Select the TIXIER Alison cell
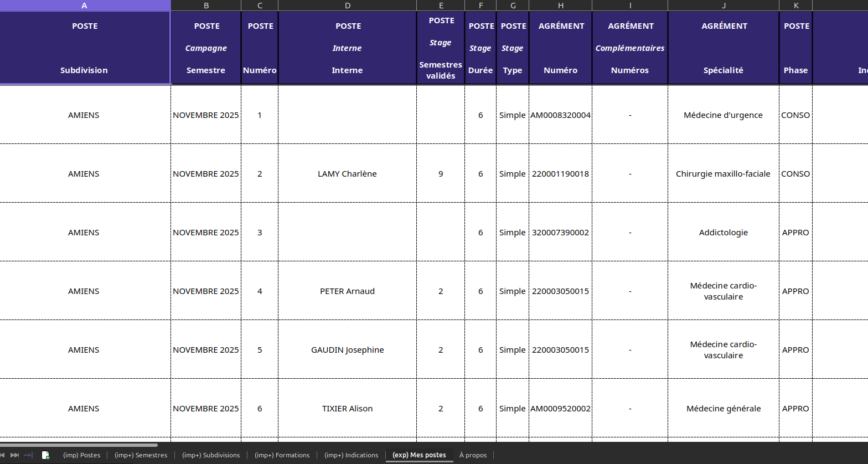The width and height of the screenshot is (868, 464). point(347,409)
